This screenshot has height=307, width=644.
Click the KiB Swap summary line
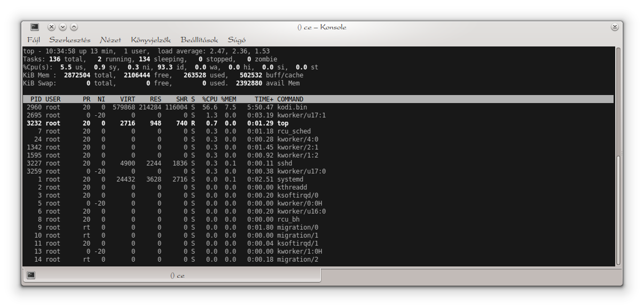161,83
